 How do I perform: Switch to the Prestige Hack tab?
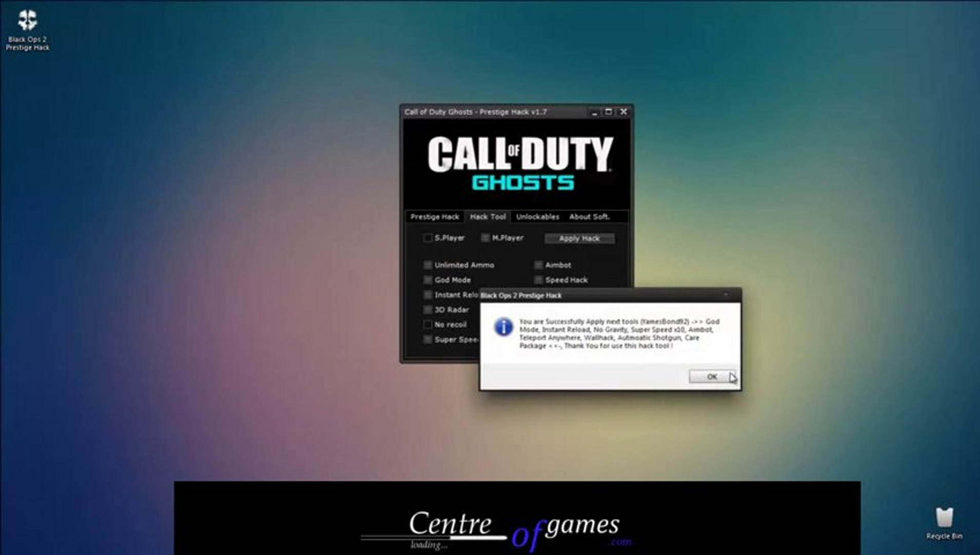435,217
